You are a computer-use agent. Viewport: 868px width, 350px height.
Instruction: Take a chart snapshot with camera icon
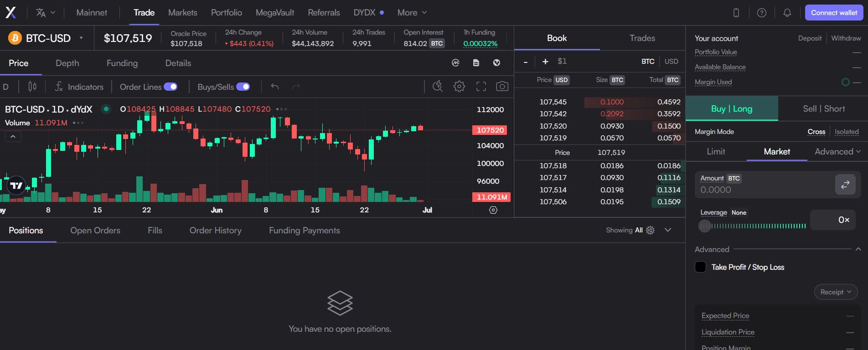click(x=502, y=86)
